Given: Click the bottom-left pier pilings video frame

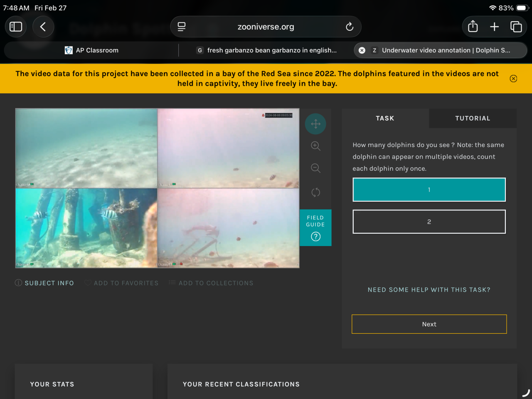Looking at the screenshot, I should (86, 228).
